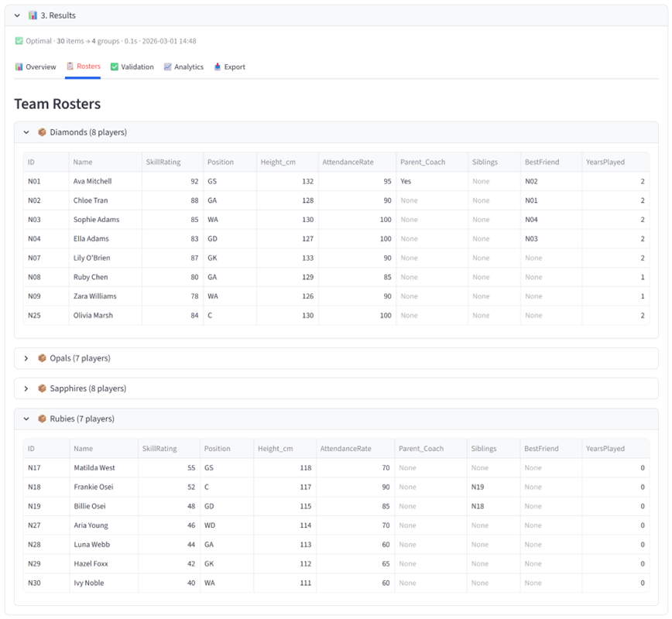Click the Diamonds package box icon

(x=43, y=132)
